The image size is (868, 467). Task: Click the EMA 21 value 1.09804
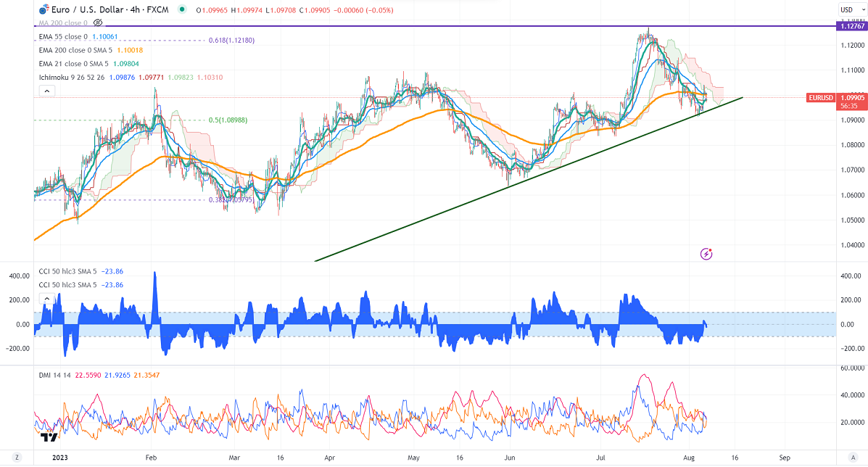click(125, 64)
